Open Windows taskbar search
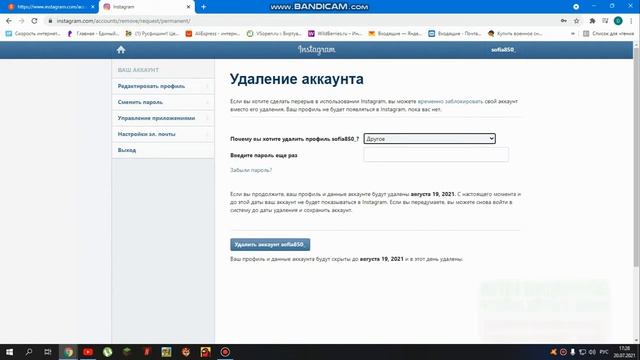The height and width of the screenshot is (360, 640). [x=29, y=352]
